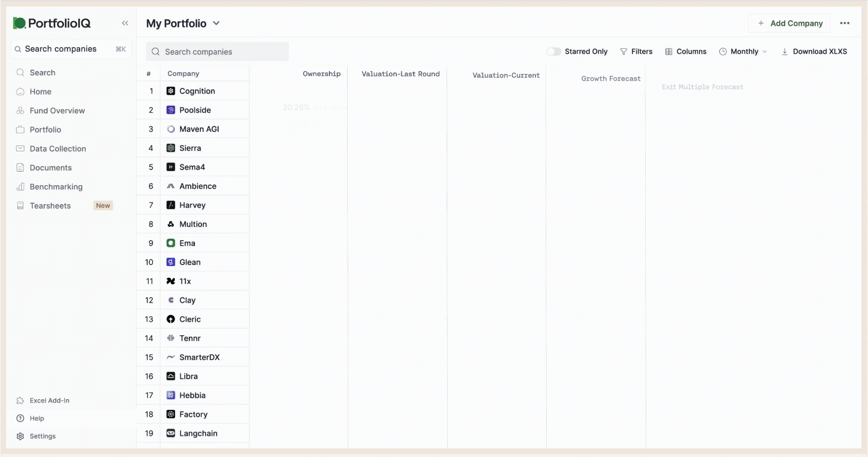Click the Add Company button
This screenshot has height=457, width=868.
pyautogui.click(x=789, y=23)
